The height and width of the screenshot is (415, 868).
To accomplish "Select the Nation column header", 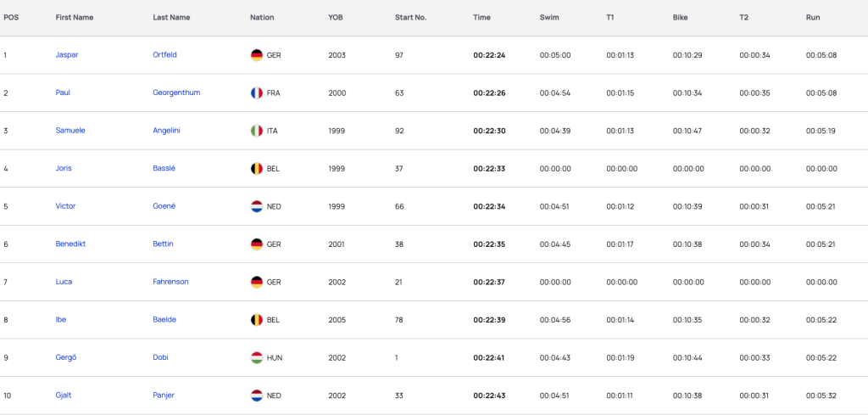I will 262,17.
